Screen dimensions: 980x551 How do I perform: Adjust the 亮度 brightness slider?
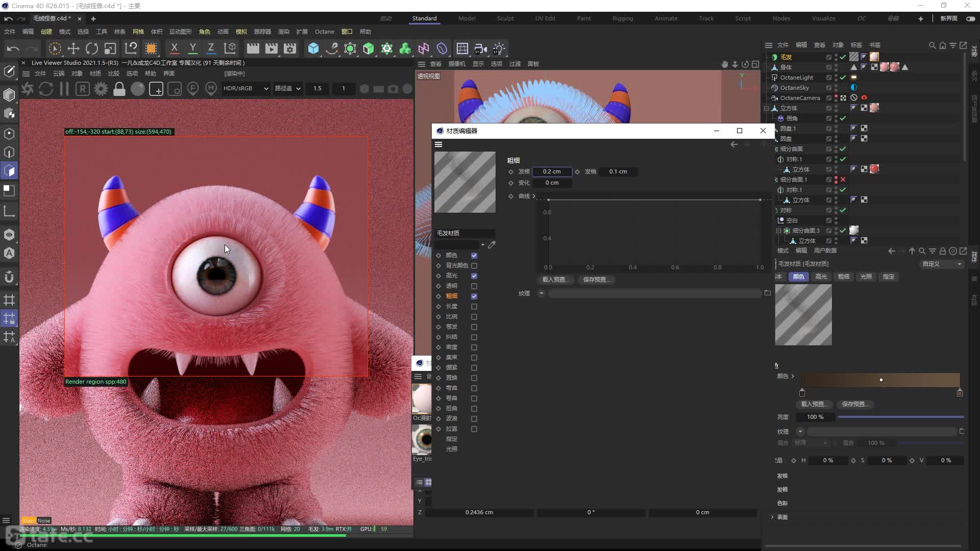[900, 417]
